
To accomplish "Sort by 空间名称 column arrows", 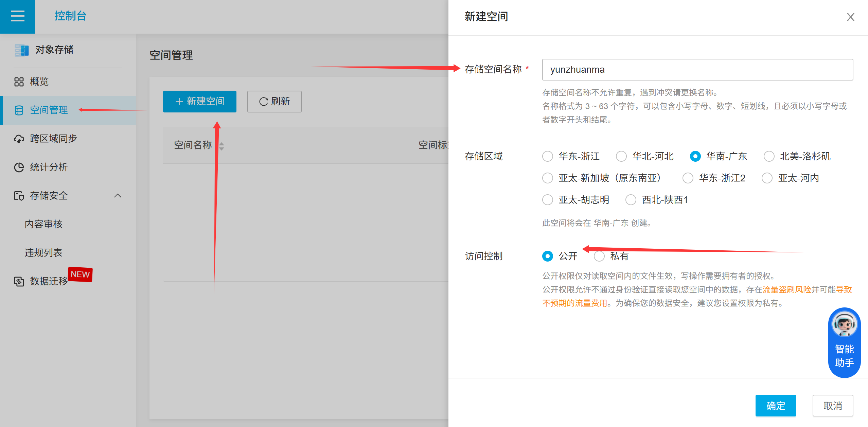I will [x=222, y=146].
